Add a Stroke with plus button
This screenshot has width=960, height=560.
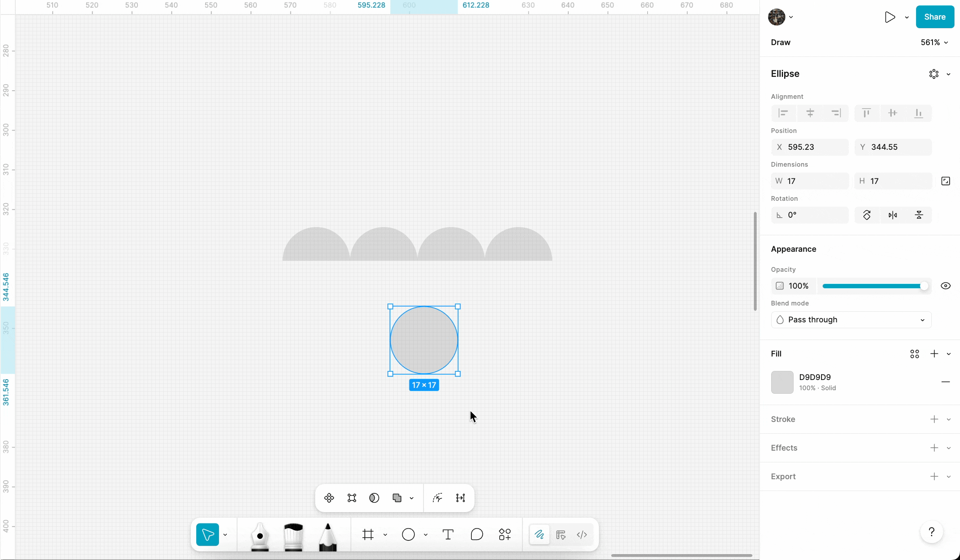[x=934, y=419]
